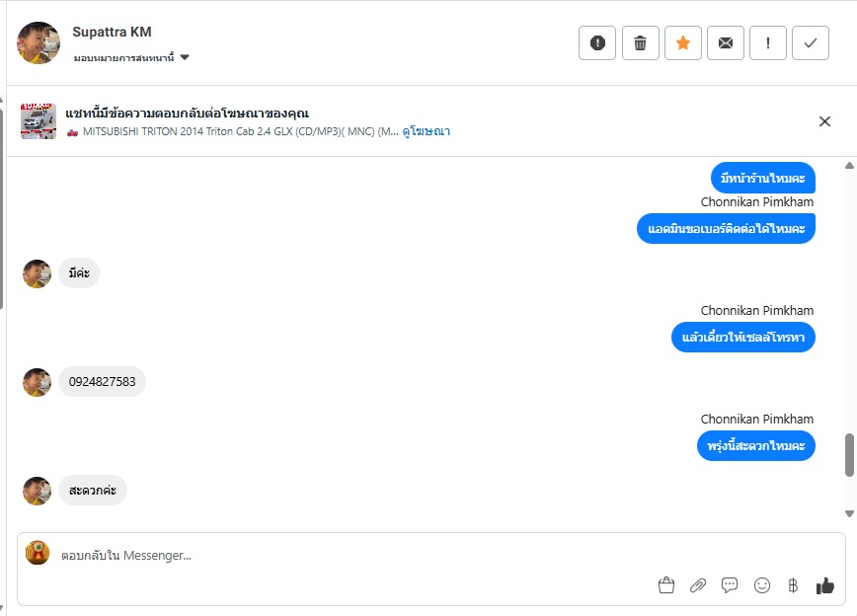Click the baht payment request icon
This screenshot has width=857, height=616.
point(793,585)
